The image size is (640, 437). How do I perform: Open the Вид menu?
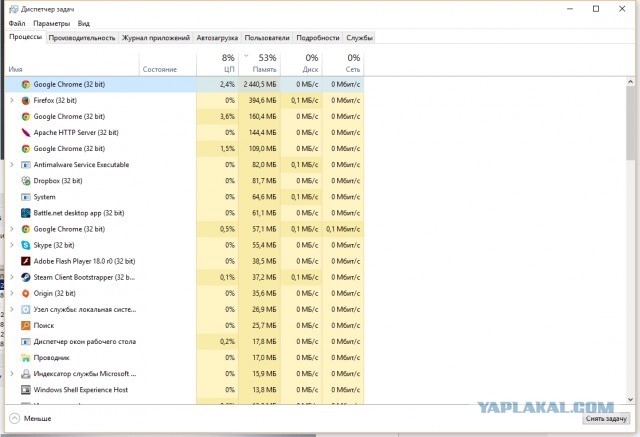(x=84, y=24)
